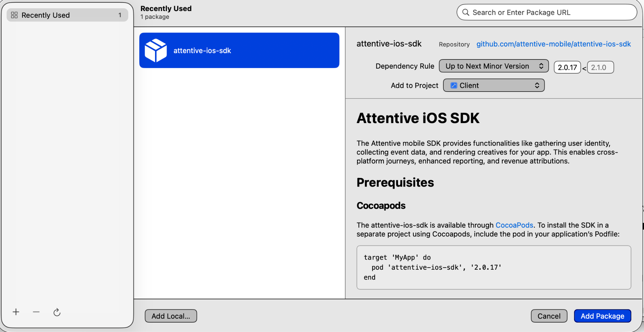Click the Cancel button

pyautogui.click(x=549, y=316)
